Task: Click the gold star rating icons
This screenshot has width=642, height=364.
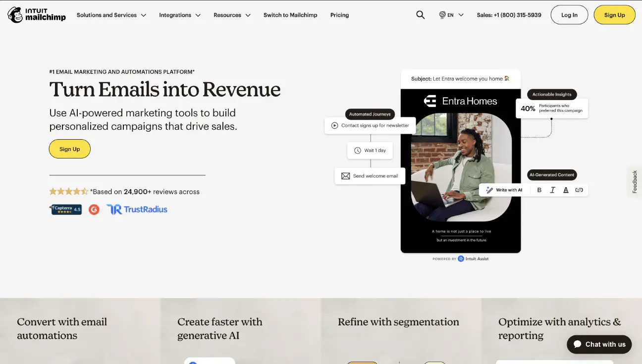Action: pos(69,192)
